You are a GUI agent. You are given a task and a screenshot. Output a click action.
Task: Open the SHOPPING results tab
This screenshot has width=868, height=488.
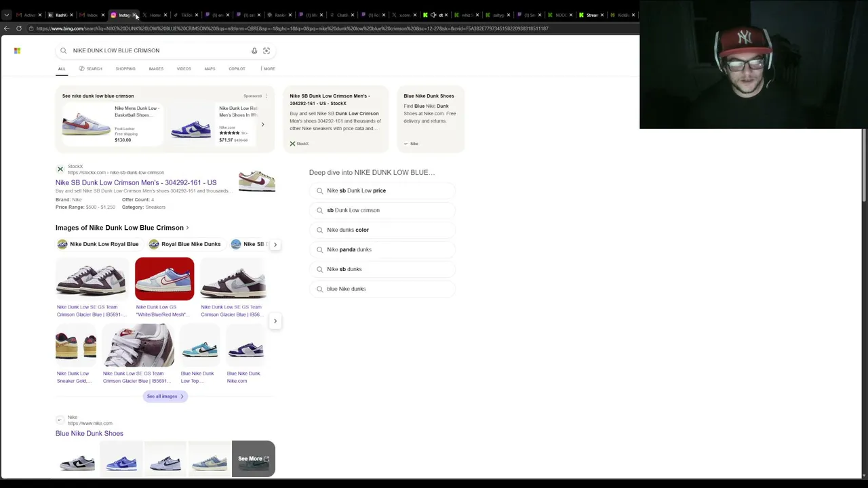(125, 68)
